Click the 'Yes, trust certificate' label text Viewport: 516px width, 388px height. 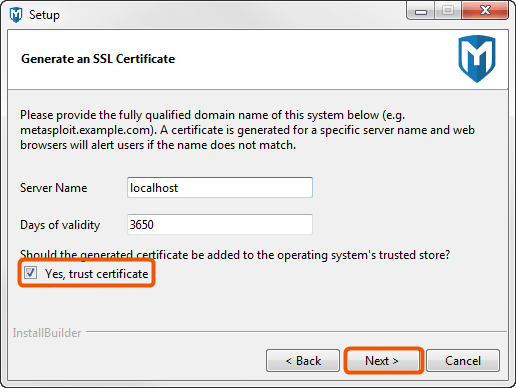coord(97,274)
